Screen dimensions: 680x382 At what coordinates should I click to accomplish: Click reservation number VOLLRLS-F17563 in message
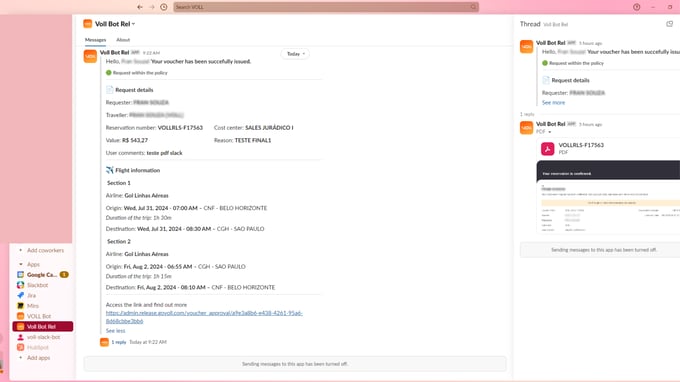[x=180, y=128]
